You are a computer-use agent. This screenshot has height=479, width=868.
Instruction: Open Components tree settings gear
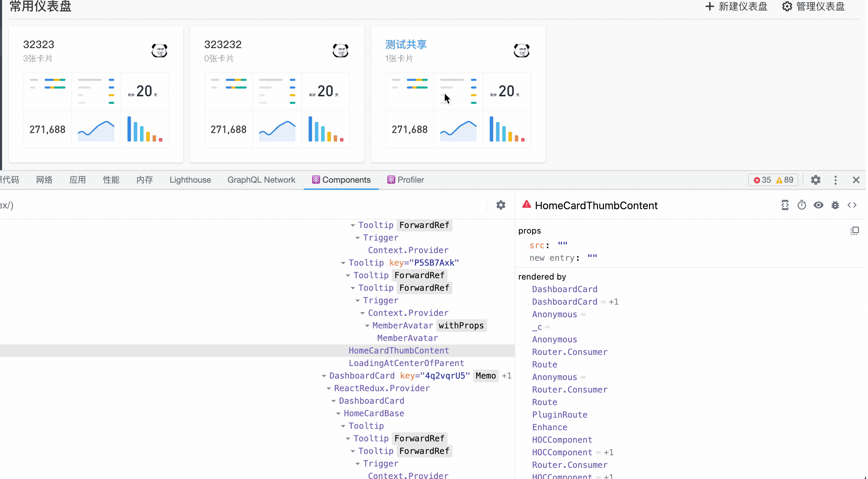click(x=501, y=205)
